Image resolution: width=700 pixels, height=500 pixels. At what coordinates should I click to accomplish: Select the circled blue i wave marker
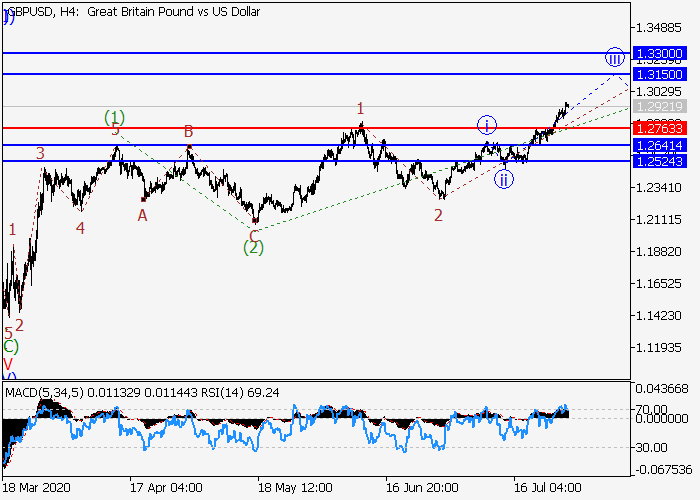click(485, 125)
